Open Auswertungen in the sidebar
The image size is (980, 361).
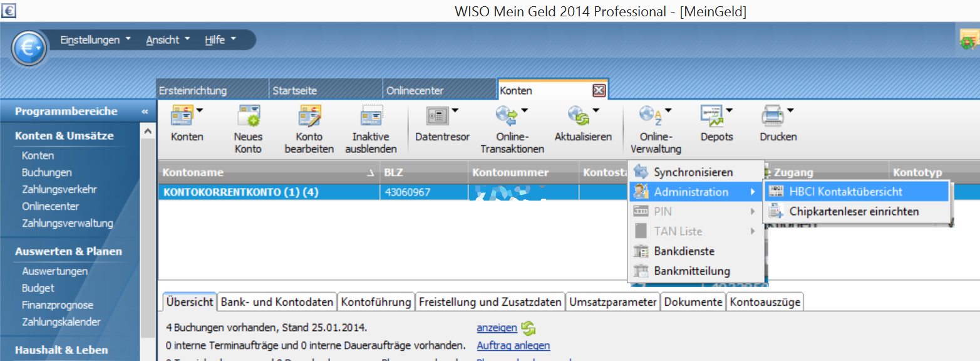click(x=55, y=271)
